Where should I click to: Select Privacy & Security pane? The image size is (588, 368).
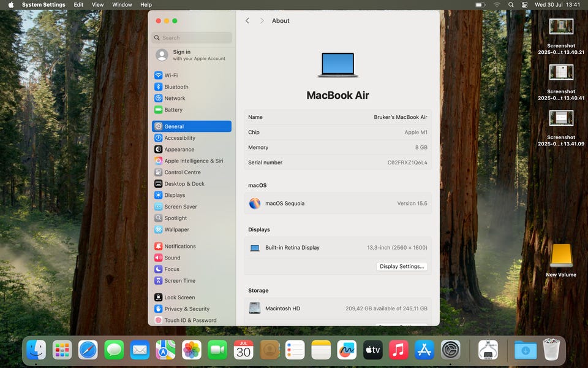tap(186, 309)
